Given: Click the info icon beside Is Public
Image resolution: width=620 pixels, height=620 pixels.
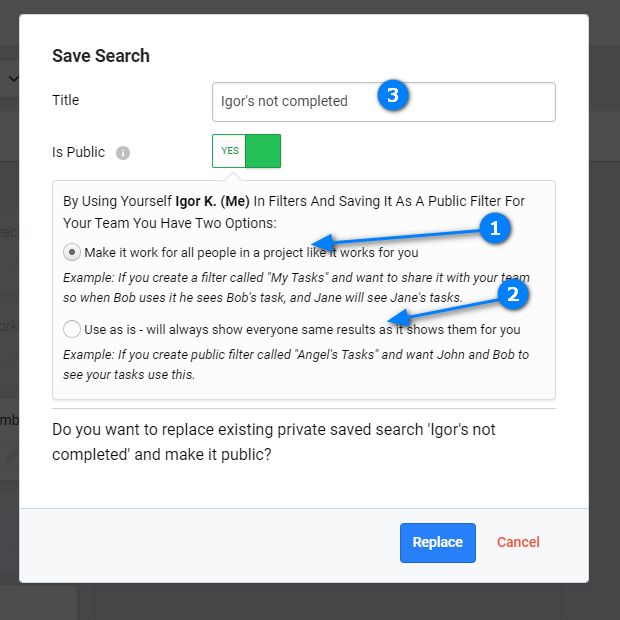Looking at the screenshot, I should (x=123, y=153).
